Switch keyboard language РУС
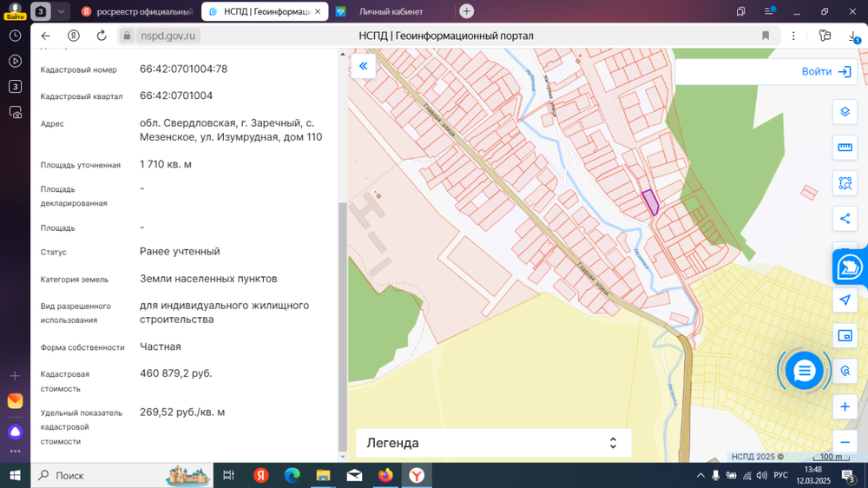Screen dimensions: 868x488 [x=780, y=475]
